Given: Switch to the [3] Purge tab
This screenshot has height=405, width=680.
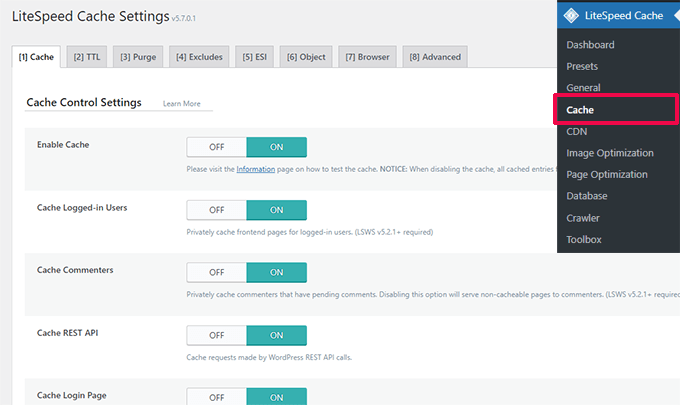Looking at the screenshot, I should coord(138,57).
